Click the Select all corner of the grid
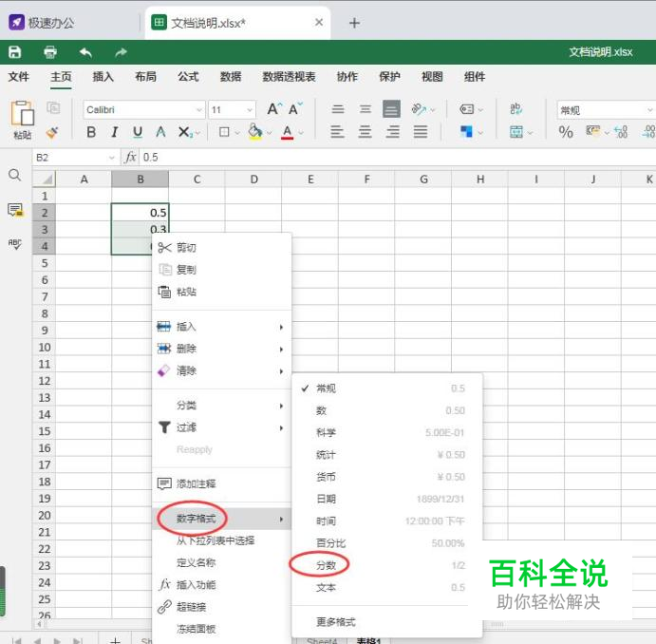The width and height of the screenshot is (656, 644). click(x=45, y=180)
